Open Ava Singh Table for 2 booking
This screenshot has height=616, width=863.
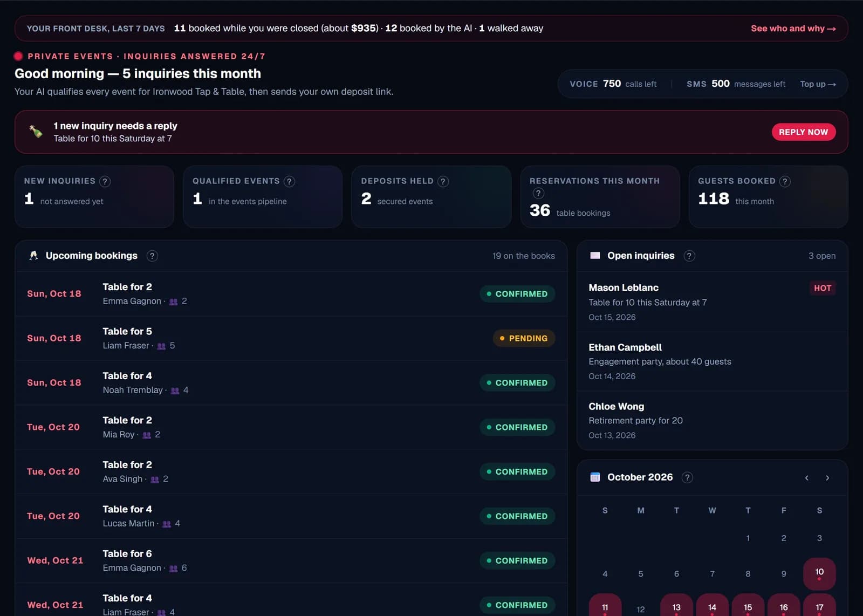291,471
